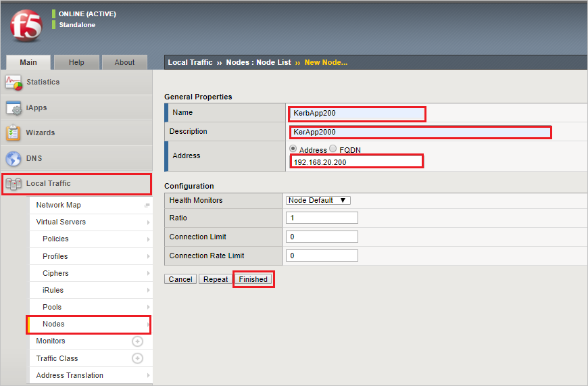Select the Address radio button
Viewport: 588px width, 386px height.
point(293,149)
